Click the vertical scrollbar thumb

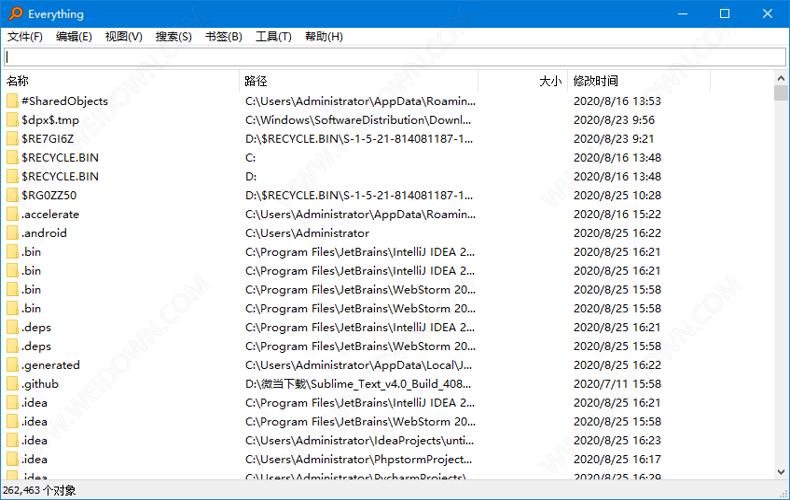tap(781, 94)
